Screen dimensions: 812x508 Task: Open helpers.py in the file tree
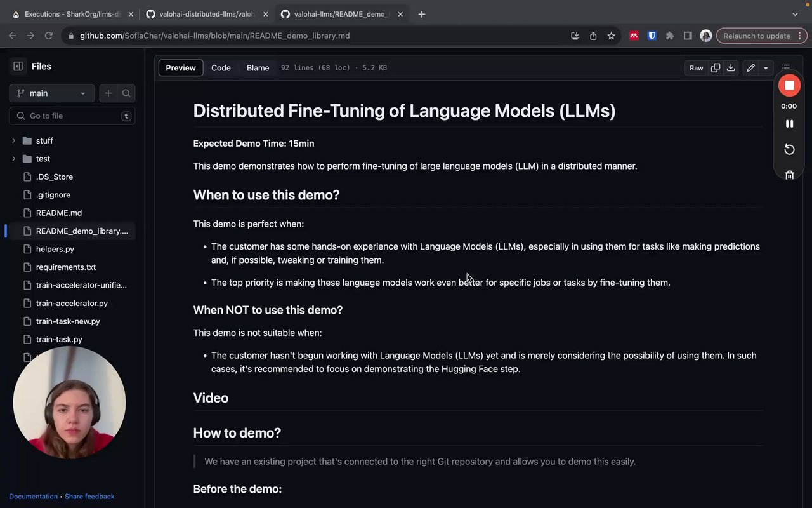point(55,249)
